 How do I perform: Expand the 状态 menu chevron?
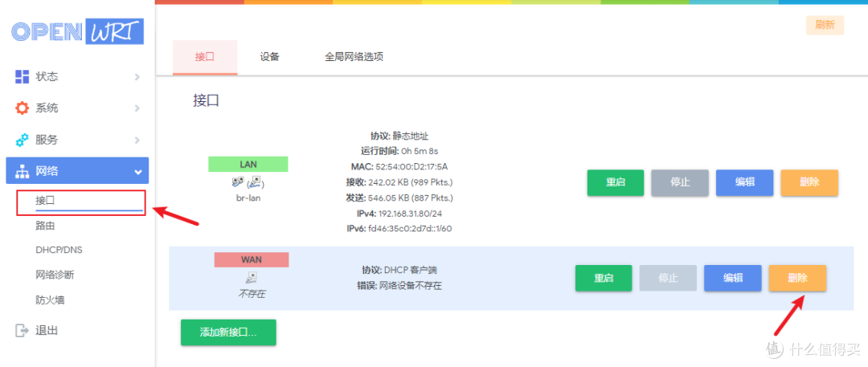[x=137, y=77]
